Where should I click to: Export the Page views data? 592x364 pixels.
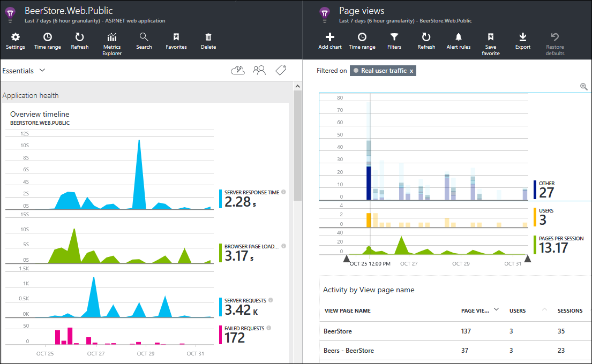523,41
